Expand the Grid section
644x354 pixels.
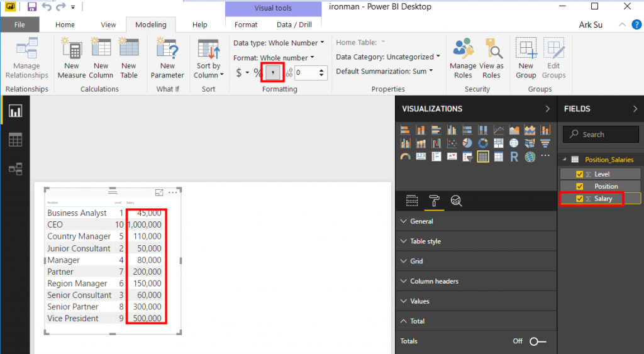click(x=476, y=261)
